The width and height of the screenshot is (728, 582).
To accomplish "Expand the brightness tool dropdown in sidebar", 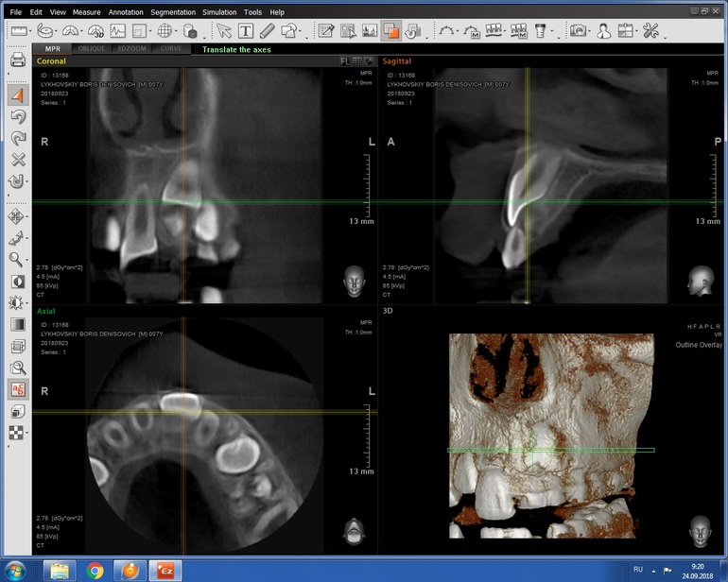I will (27, 303).
